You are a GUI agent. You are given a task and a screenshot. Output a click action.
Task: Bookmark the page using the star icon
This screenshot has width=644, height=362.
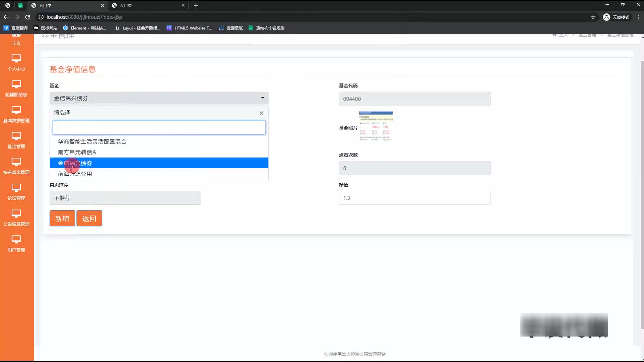pyautogui.click(x=593, y=17)
